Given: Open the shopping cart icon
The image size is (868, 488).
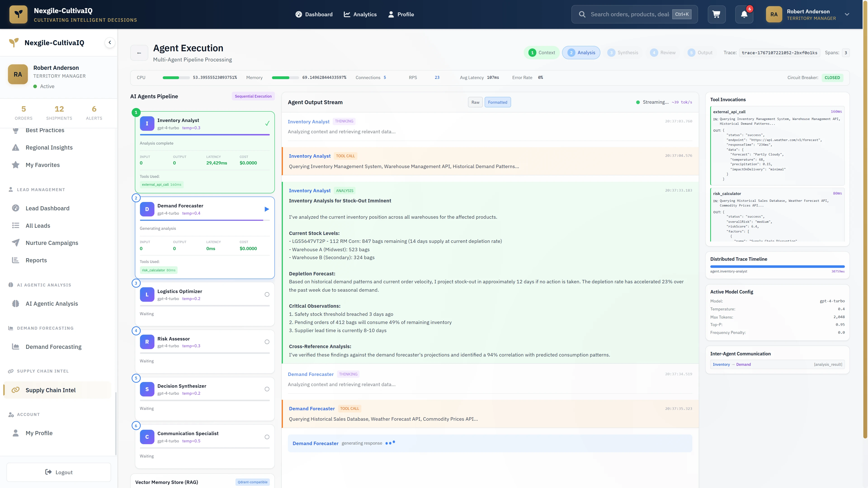Looking at the screenshot, I should click(x=716, y=14).
